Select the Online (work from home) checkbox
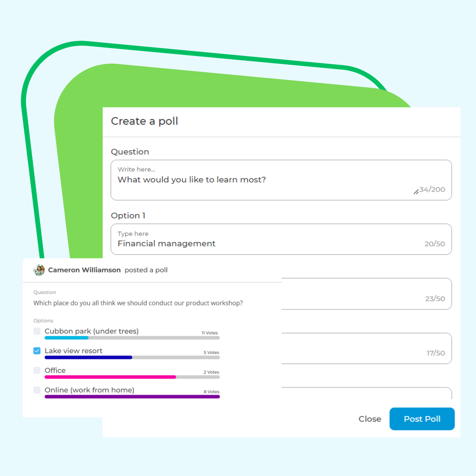Image resolution: width=476 pixels, height=476 pixels. pyautogui.click(x=37, y=390)
